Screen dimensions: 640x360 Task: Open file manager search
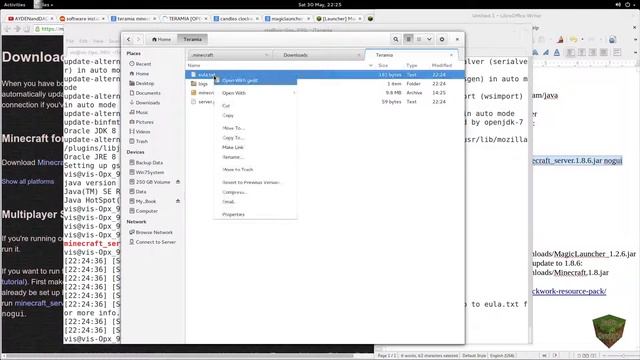click(396, 39)
